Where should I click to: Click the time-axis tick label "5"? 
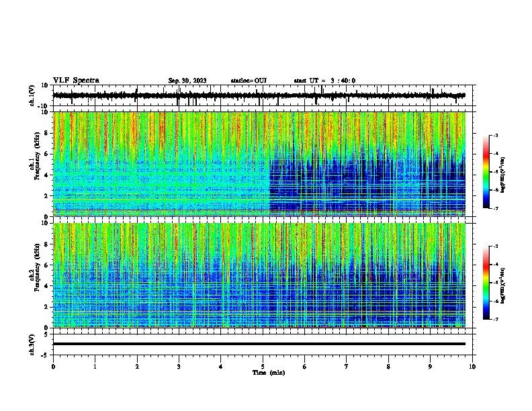point(263,367)
